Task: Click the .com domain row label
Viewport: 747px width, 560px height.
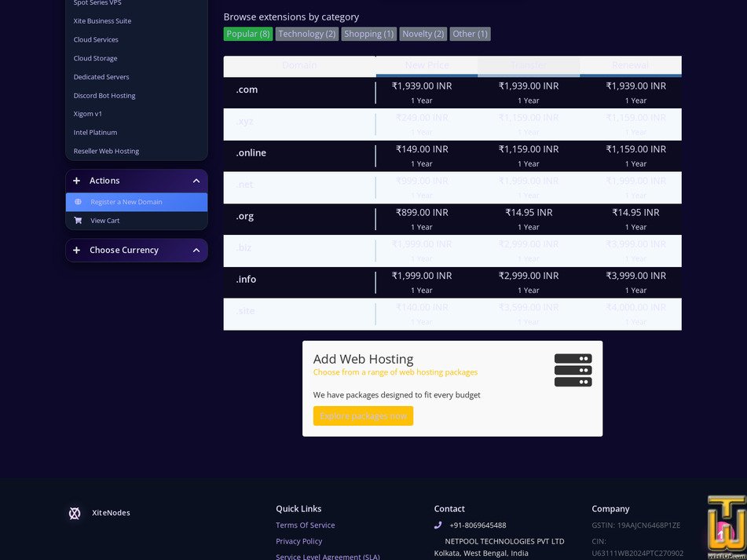Action: click(x=247, y=90)
